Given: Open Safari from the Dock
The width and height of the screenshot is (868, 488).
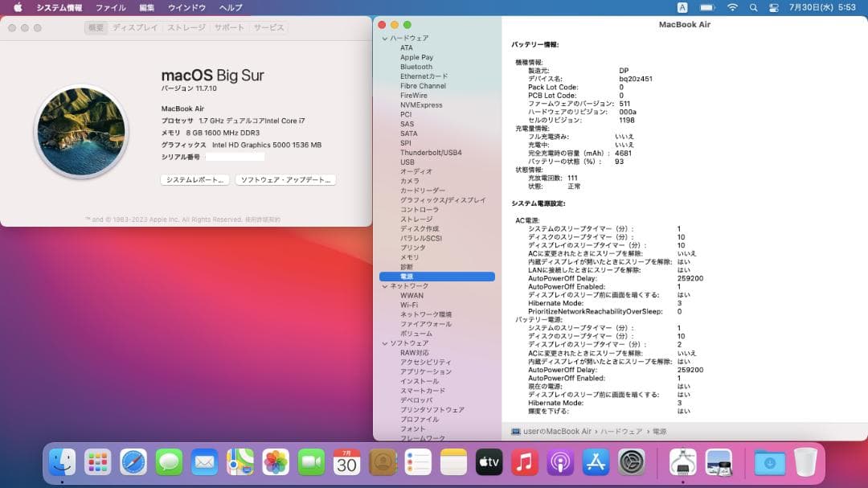Looking at the screenshot, I should [133, 463].
